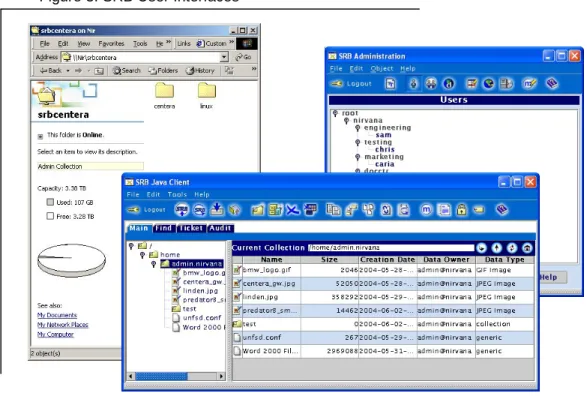587x396 pixels.
Task: Click the copy documents icon in Java Client
Action: coord(333,210)
